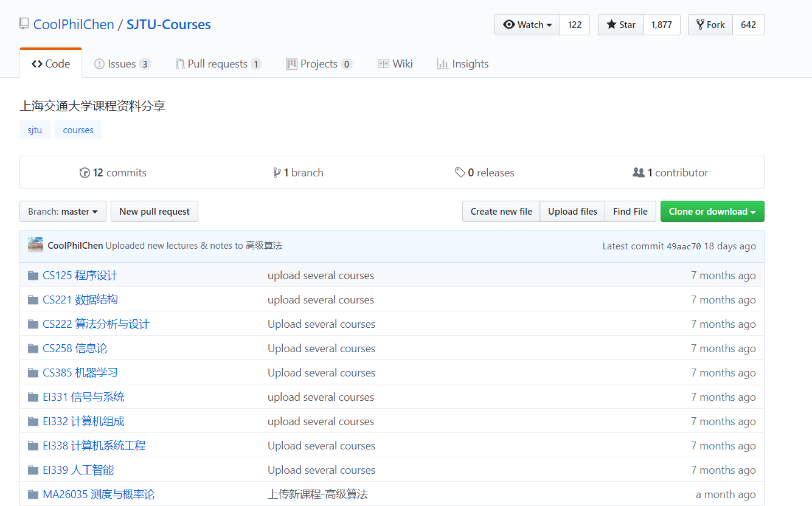Click Create new file
Viewport: 812px width, 506px height.
pos(501,212)
